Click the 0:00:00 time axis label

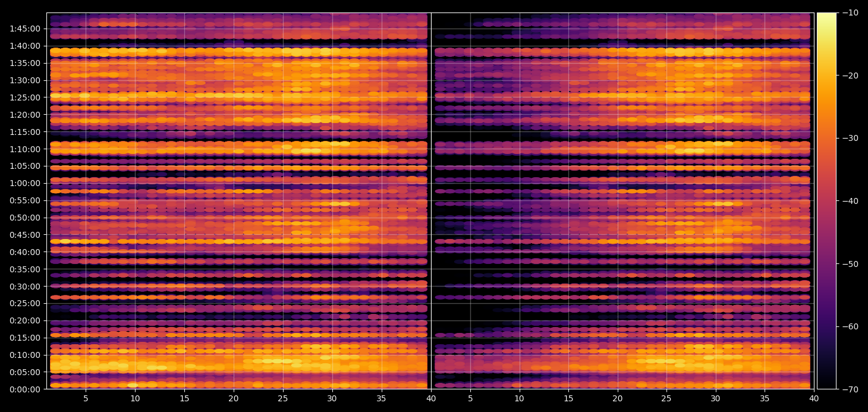coord(25,389)
